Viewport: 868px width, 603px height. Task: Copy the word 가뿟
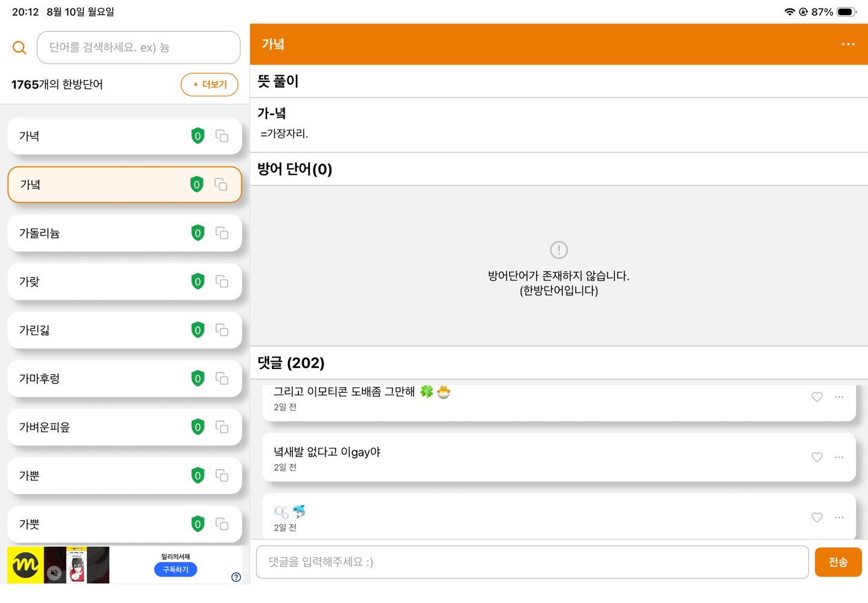coord(222,524)
